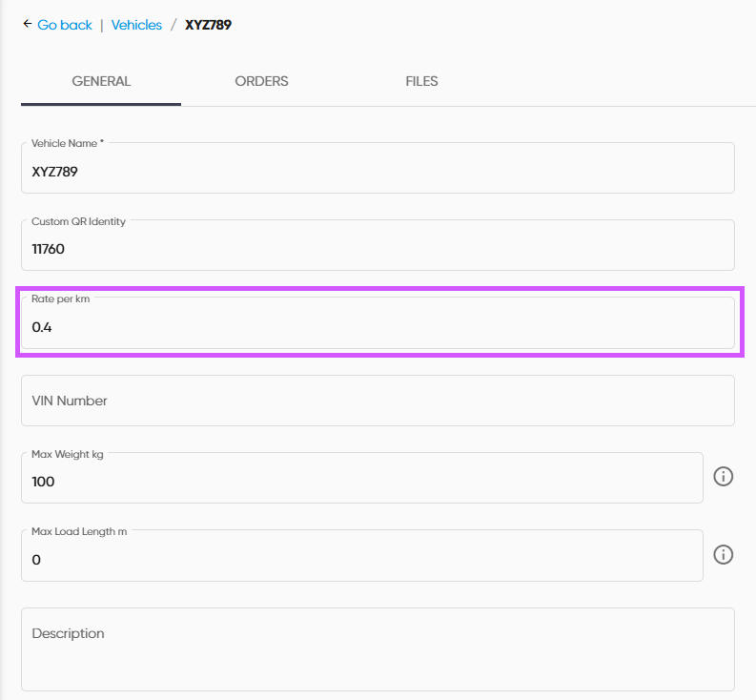Click the back arrow icon
The width and height of the screenshot is (756, 700).
click(x=28, y=24)
